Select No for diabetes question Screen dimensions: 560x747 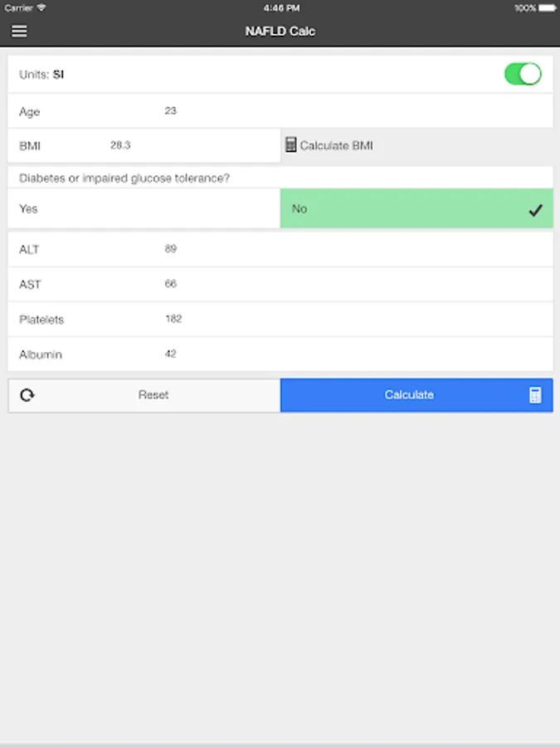(416, 208)
